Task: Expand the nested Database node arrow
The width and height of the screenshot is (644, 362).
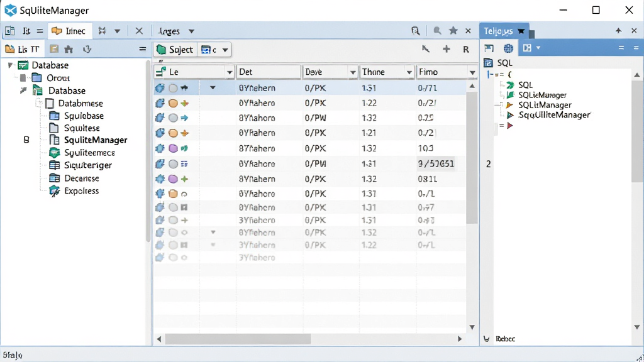Action: coord(23,90)
